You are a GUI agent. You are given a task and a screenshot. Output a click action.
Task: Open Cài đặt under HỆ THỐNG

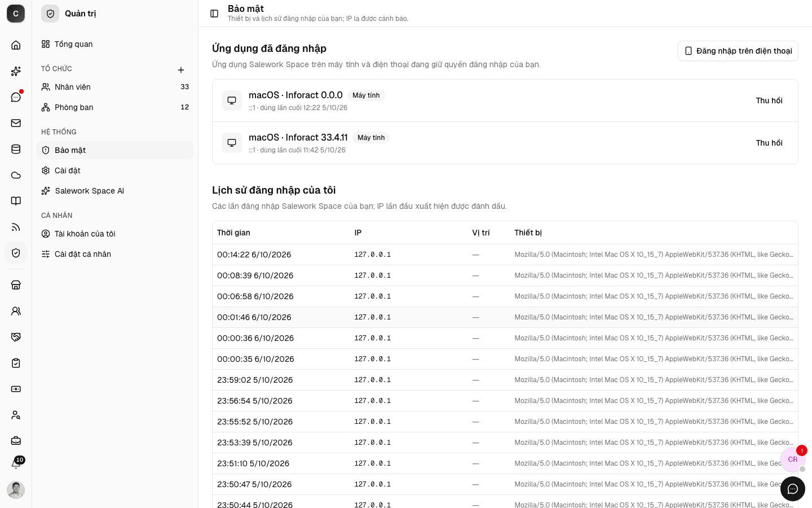coord(115,170)
